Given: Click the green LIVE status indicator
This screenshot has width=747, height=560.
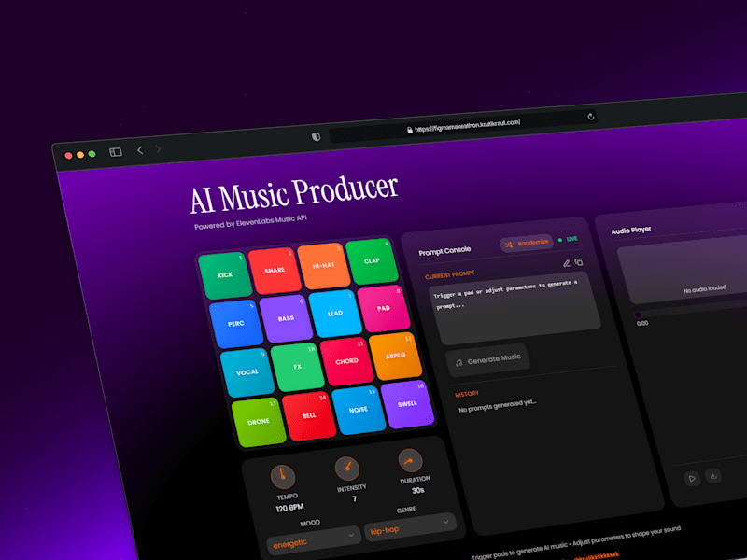Looking at the screenshot, I should [568, 239].
